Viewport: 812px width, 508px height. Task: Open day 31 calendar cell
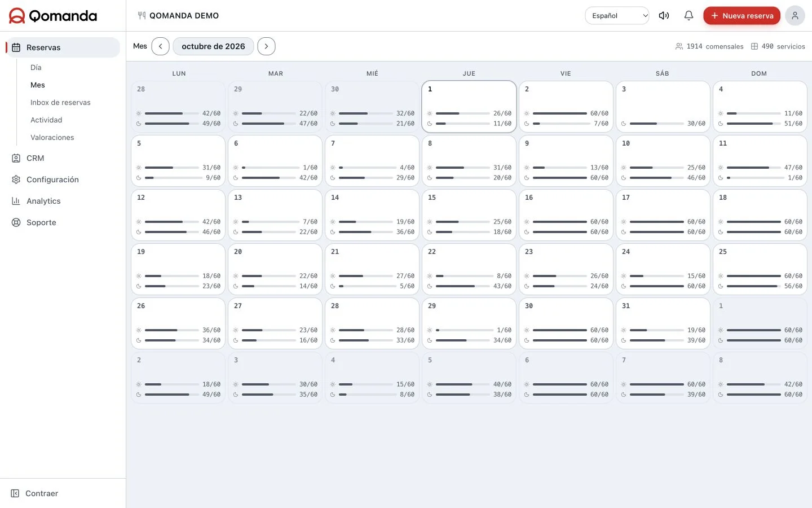663,323
